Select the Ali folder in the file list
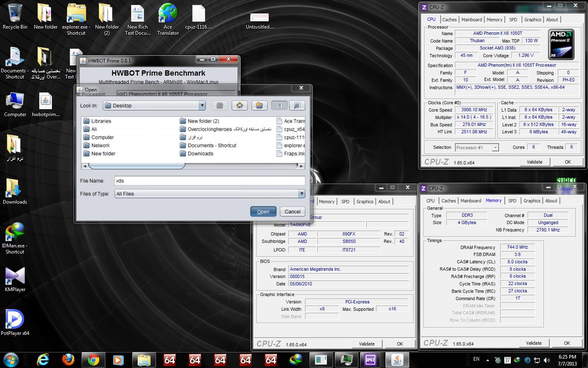Image resolution: width=588 pixels, height=368 pixels. click(x=90, y=129)
